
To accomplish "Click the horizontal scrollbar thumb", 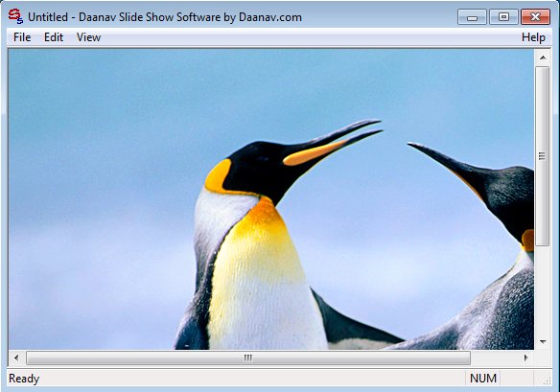I will point(248,357).
